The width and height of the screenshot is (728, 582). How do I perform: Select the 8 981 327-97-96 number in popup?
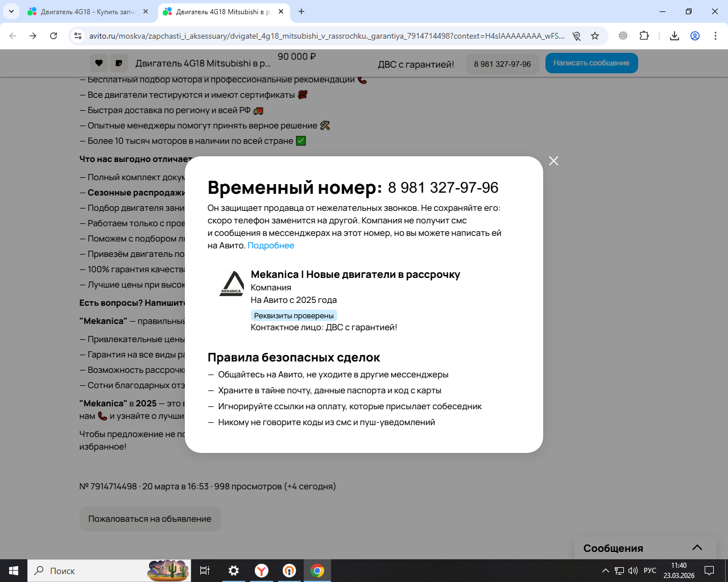point(443,188)
